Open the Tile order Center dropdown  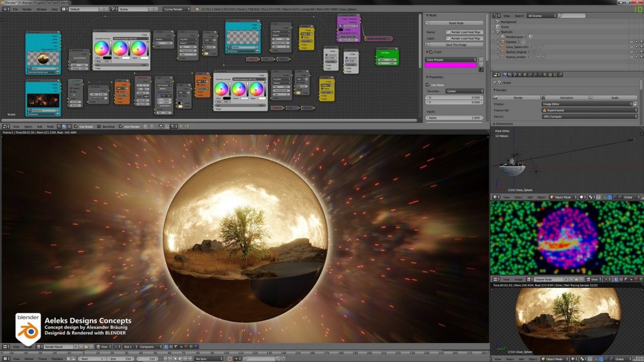465,91
